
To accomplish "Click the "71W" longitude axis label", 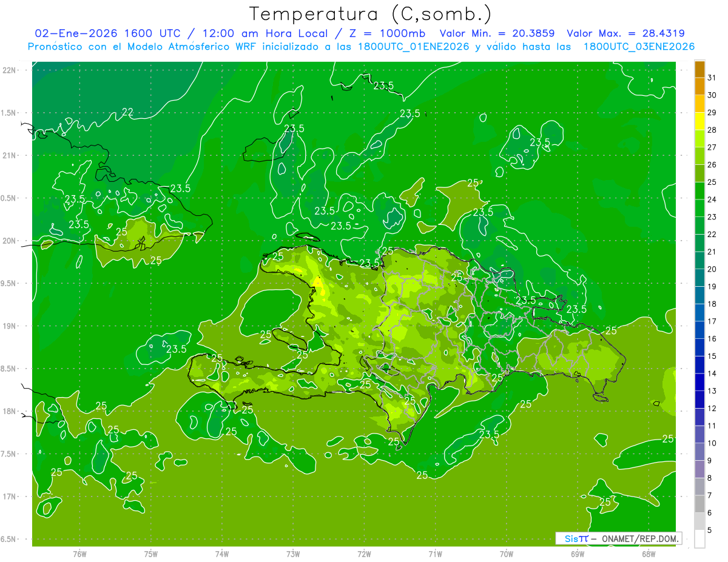I will tap(435, 554).
